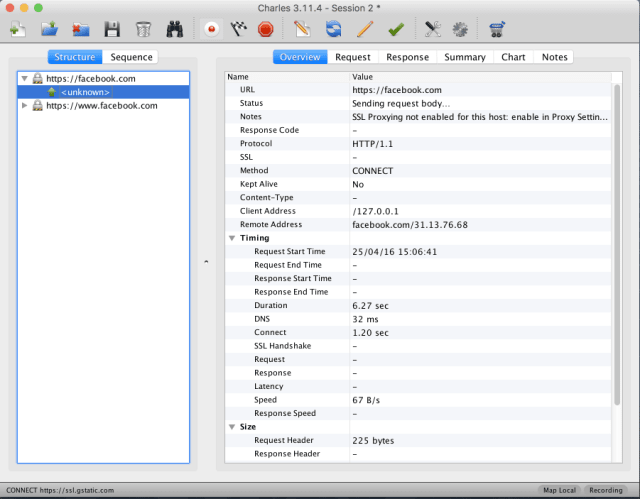The width and height of the screenshot is (640, 499).
Task: Click the lock icon beside https://facebook.com
Action: [38, 78]
